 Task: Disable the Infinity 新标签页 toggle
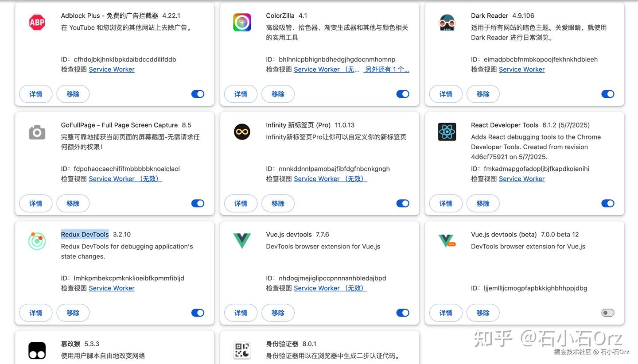[x=403, y=203]
